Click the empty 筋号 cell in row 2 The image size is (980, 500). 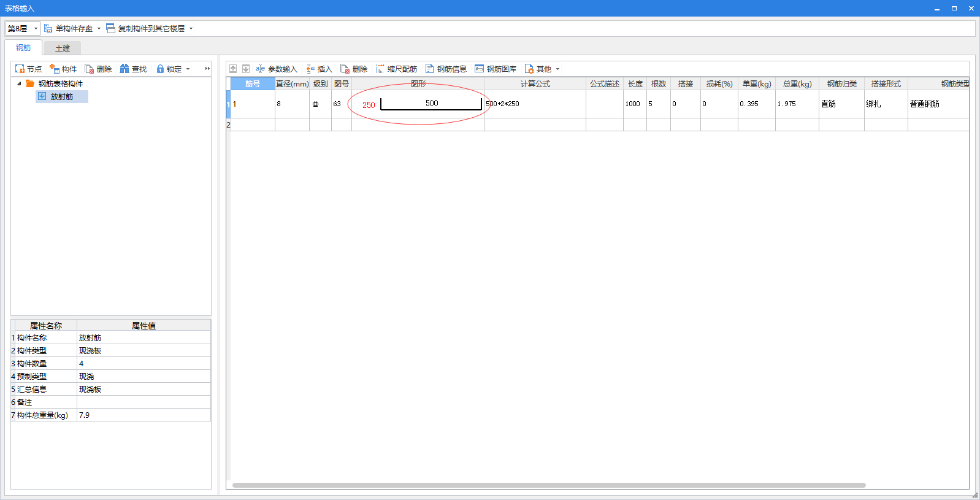pyautogui.click(x=253, y=125)
